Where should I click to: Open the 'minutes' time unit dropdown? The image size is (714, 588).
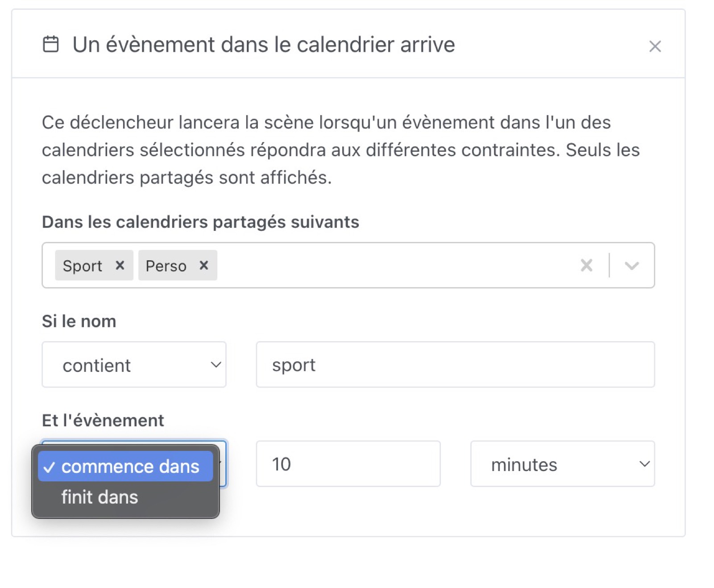point(562,464)
